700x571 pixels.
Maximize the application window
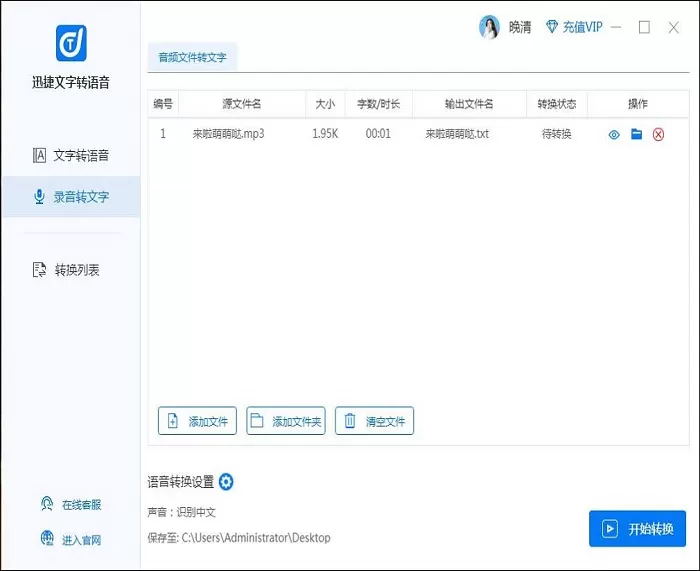tap(644, 27)
